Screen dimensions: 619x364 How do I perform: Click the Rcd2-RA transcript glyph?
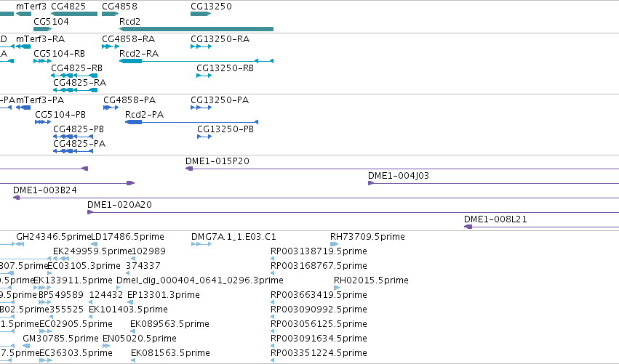click(196, 61)
